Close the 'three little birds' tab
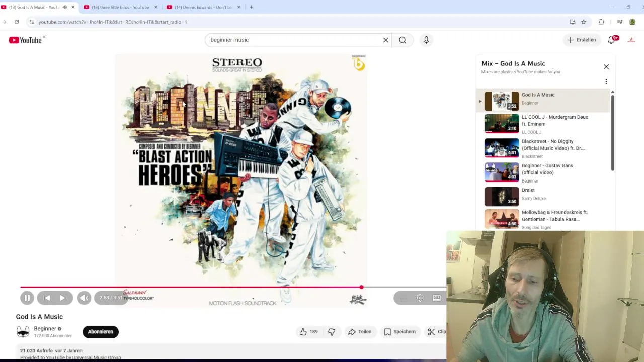The height and width of the screenshot is (362, 644). click(156, 7)
